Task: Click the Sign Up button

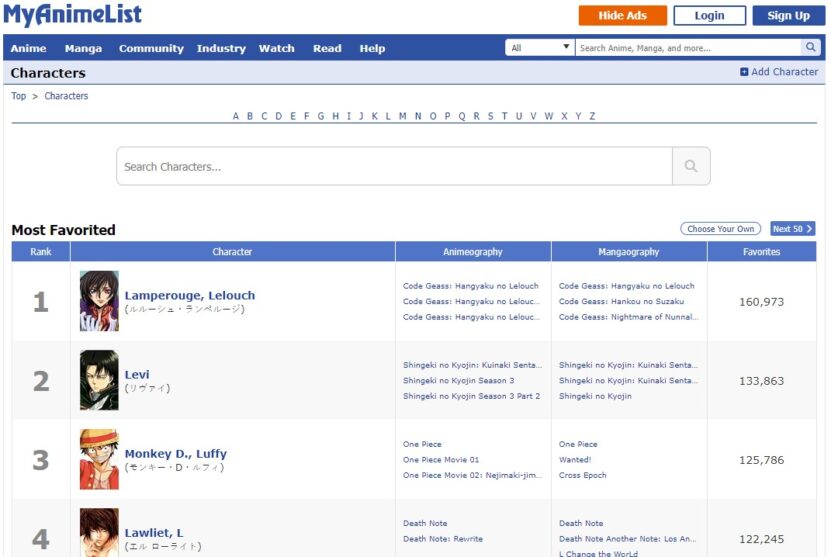Action: (788, 15)
